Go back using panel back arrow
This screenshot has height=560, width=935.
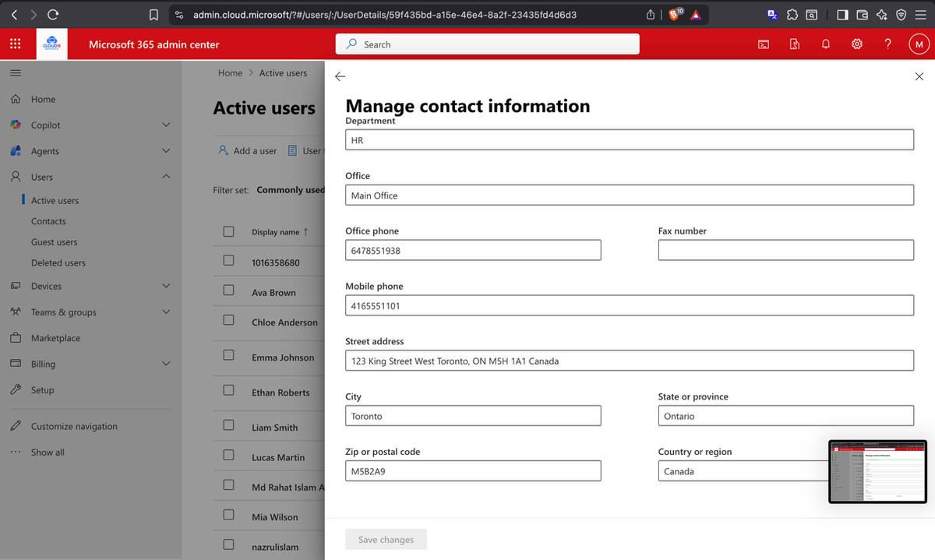pos(340,76)
